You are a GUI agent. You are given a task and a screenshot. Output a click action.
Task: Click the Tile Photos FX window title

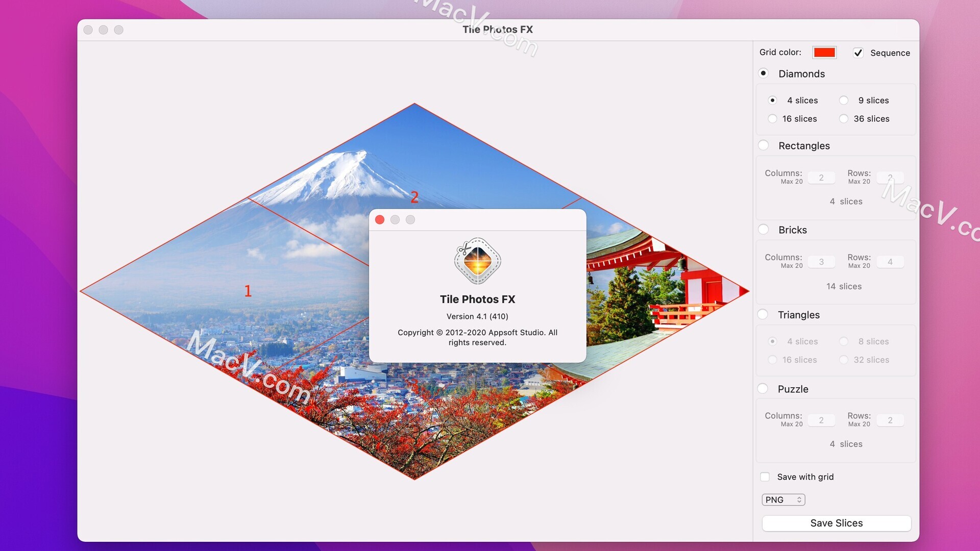498,30
